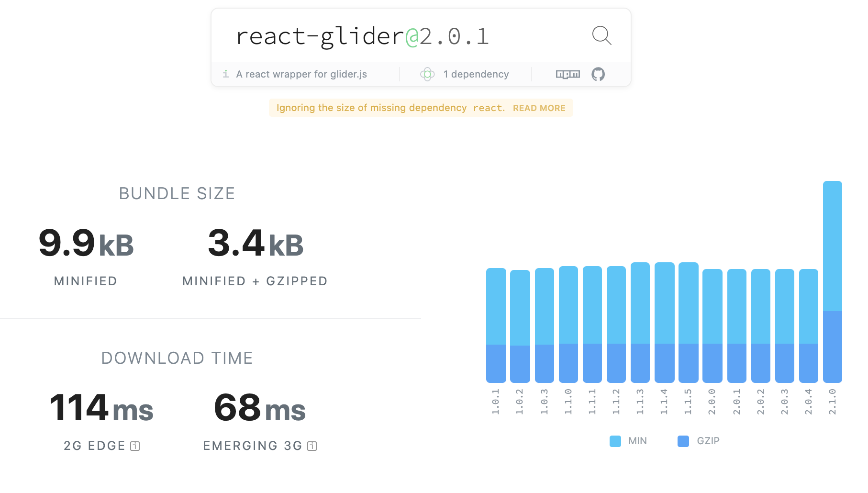Click the 3.4 kB gzipped size value
The image size is (868, 493).
(256, 243)
